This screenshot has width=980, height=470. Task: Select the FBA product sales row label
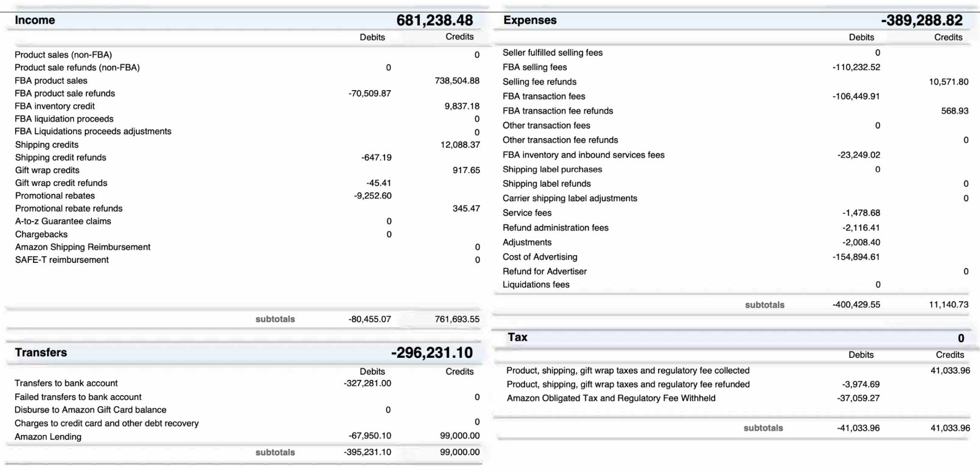tap(51, 81)
